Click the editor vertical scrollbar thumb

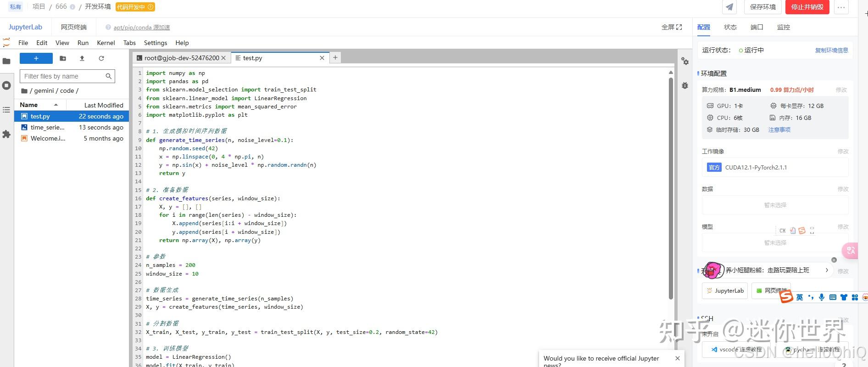pos(671,189)
